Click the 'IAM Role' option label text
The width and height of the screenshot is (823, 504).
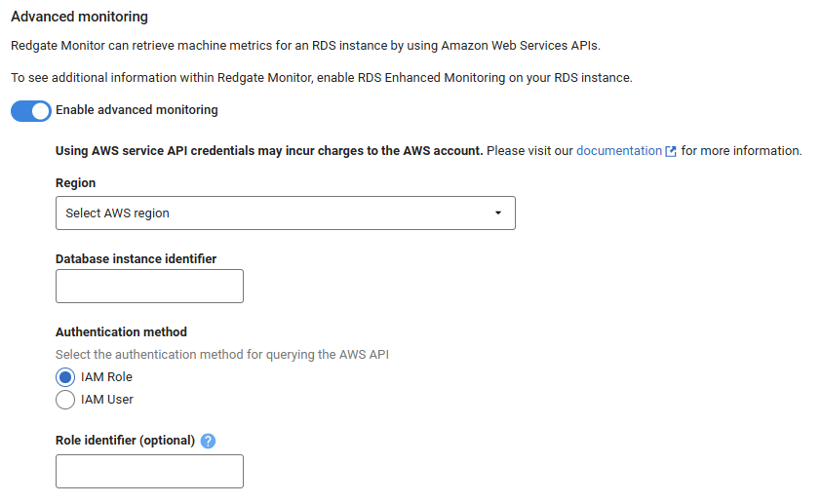(x=106, y=377)
